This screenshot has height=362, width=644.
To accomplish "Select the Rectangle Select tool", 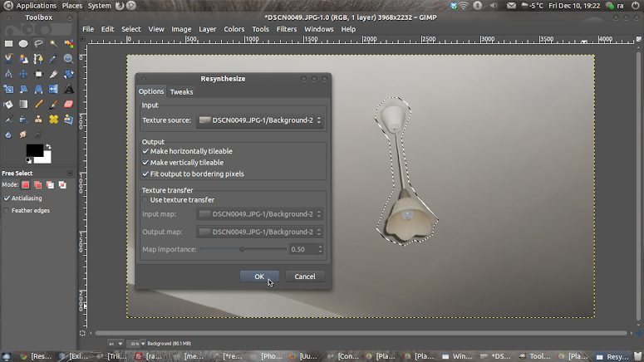I will [8, 43].
